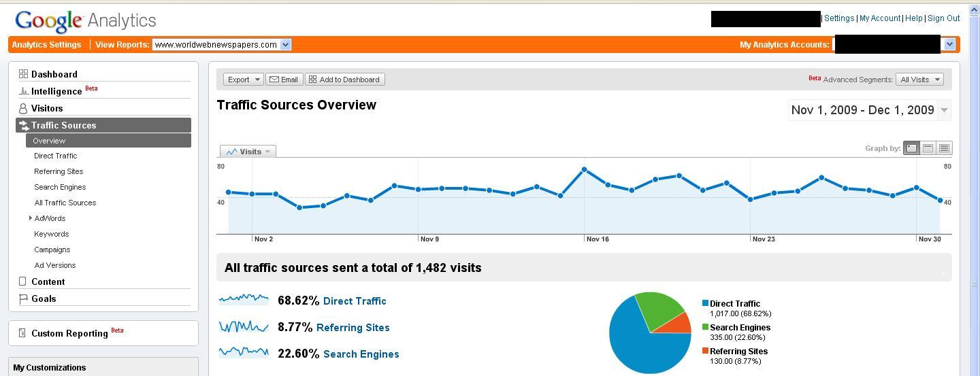The height and width of the screenshot is (376, 980).
Task: Click the Goals flag icon
Action: click(23, 298)
